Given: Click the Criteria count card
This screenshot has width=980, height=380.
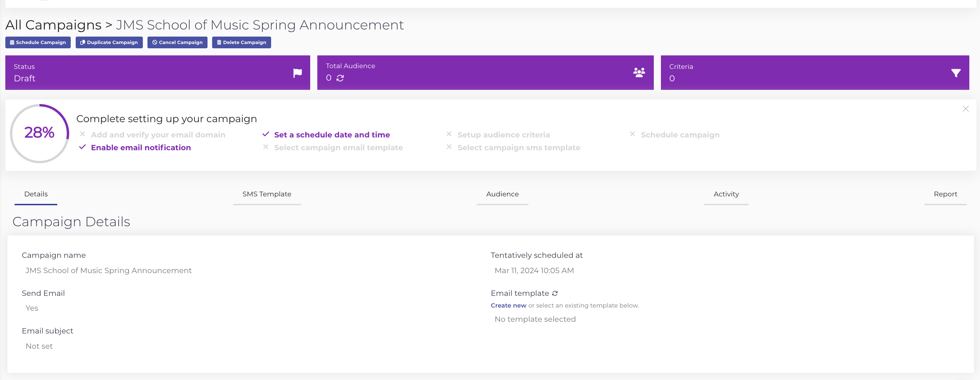Looking at the screenshot, I should 815,73.
